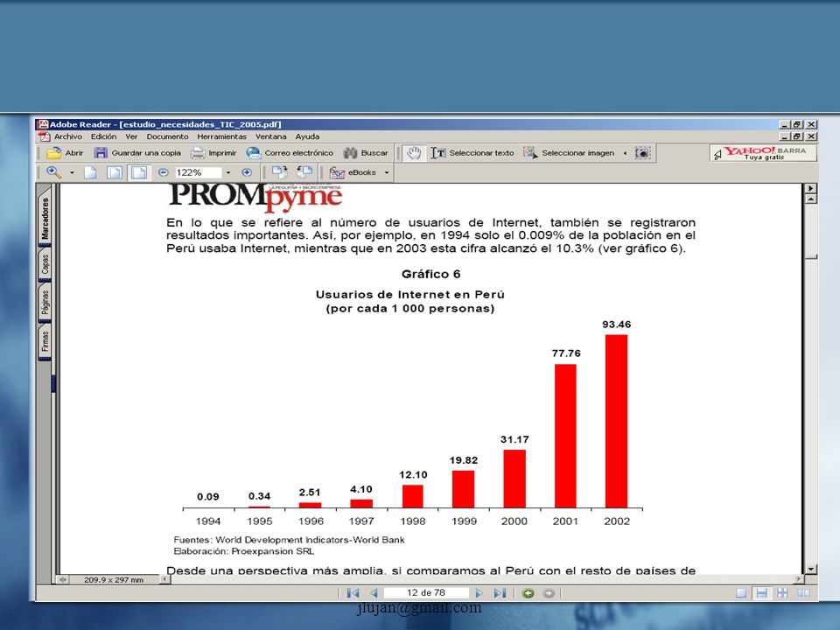
Task: Set Actual Size page view
Action: [x=90, y=172]
